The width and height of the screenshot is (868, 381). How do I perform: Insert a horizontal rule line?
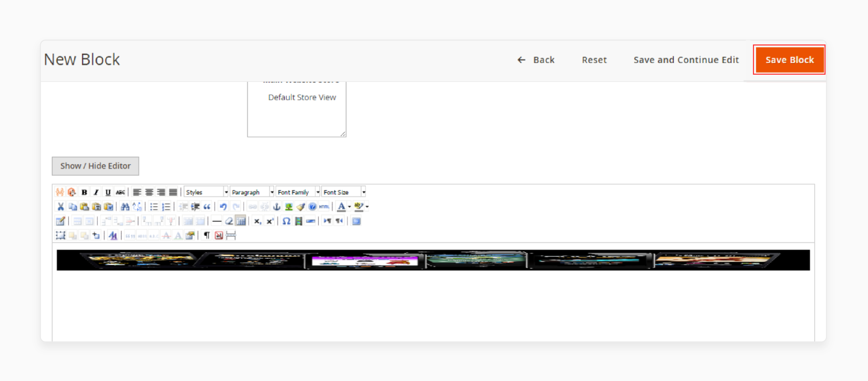coord(217,221)
